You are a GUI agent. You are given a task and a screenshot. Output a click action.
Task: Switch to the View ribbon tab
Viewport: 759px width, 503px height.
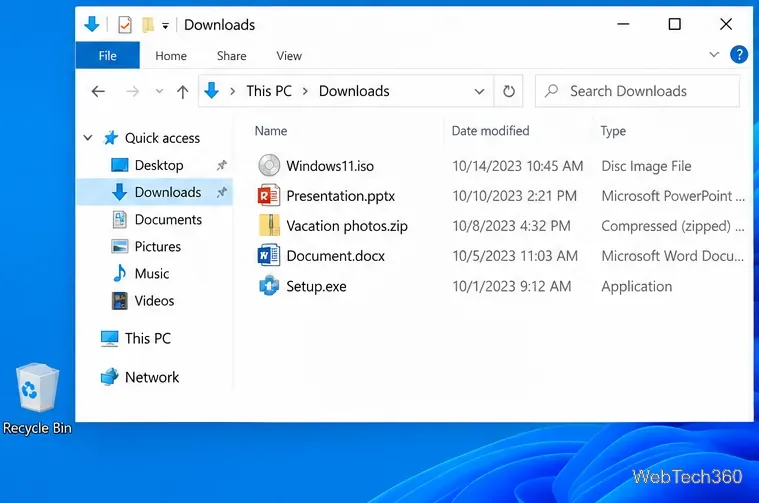tap(289, 56)
